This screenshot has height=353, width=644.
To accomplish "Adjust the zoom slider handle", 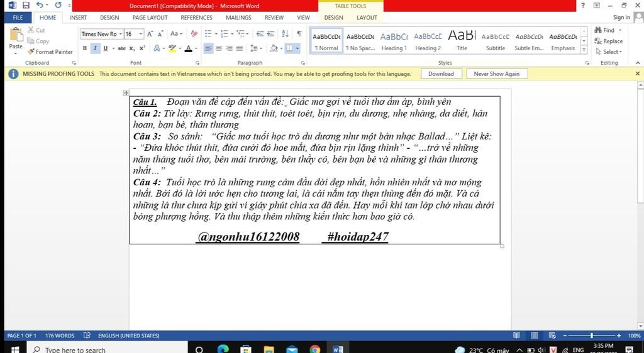I will 591,335.
